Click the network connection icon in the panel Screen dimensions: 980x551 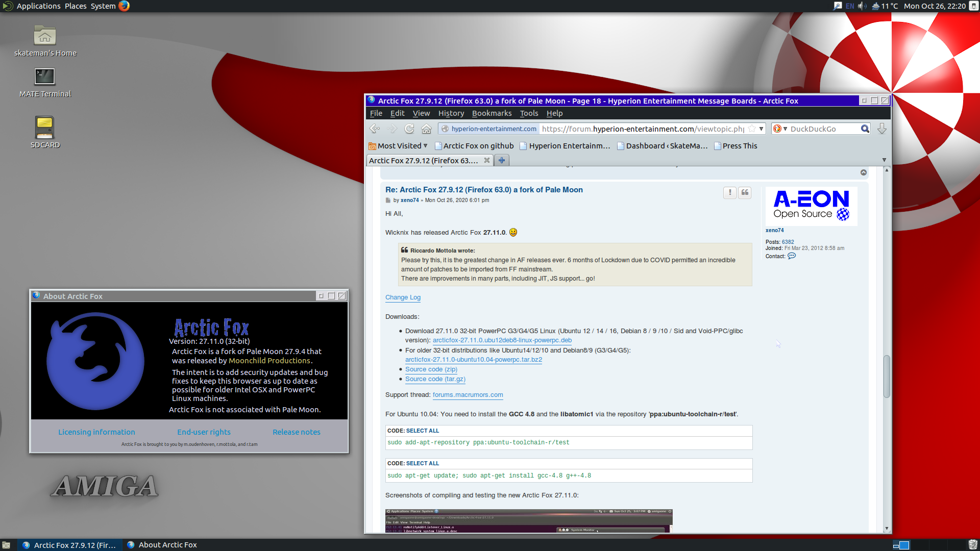[838, 6]
